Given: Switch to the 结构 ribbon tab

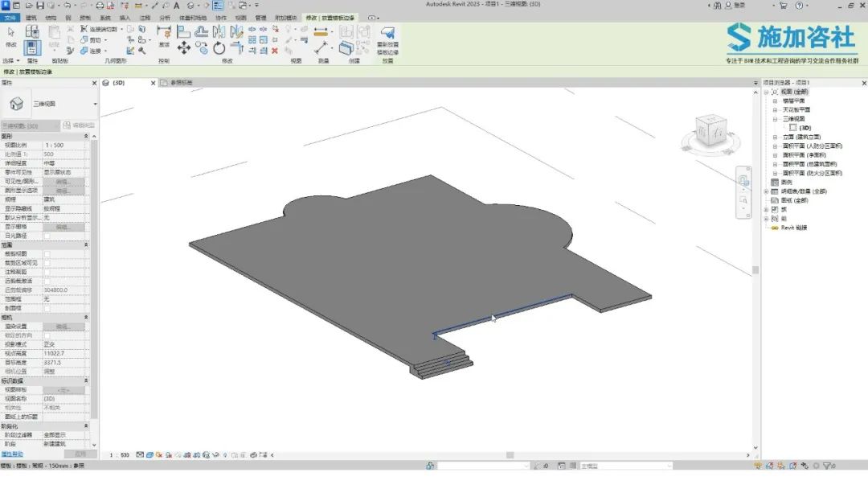Looking at the screenshot, I should click(51, 18).
